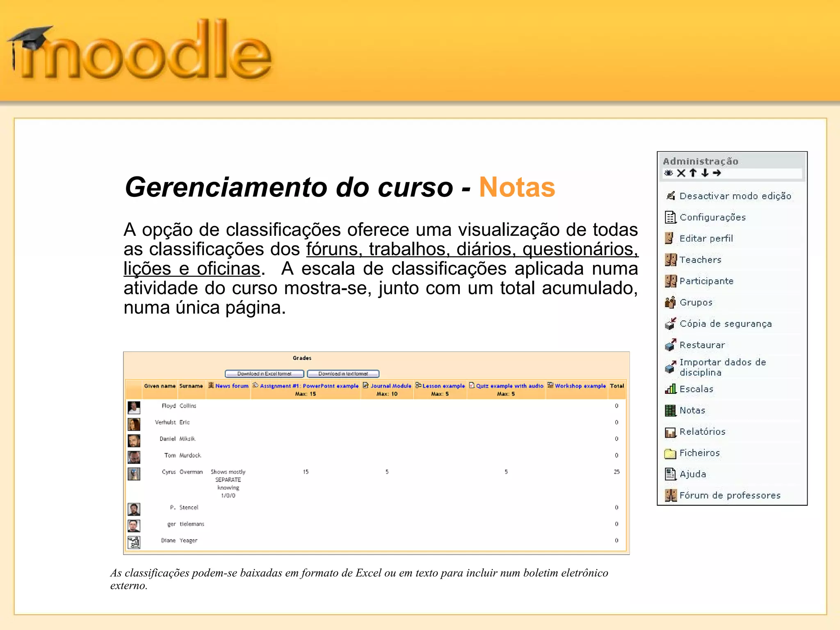840x630 pixels.
Task: Click the Participante people icon
Action: pyautogui.click(x=671, y=281)
